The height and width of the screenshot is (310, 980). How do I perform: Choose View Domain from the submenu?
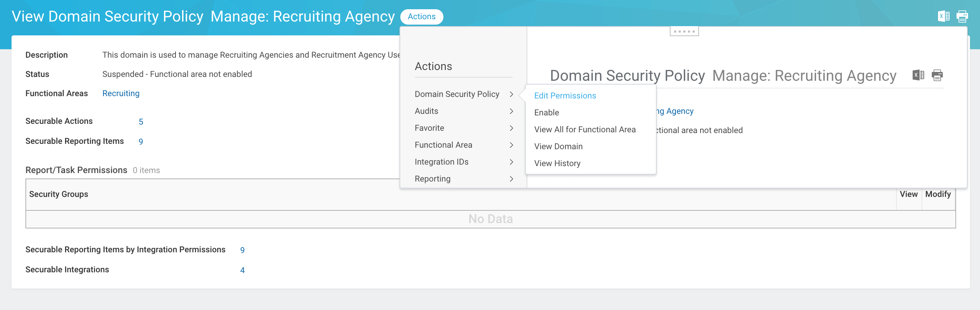558,146
